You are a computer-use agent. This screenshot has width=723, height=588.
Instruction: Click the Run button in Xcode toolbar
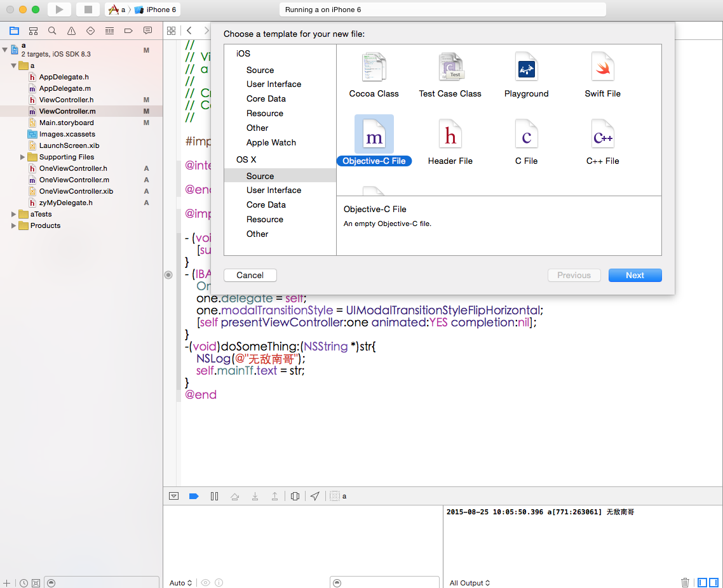point(59,10)
